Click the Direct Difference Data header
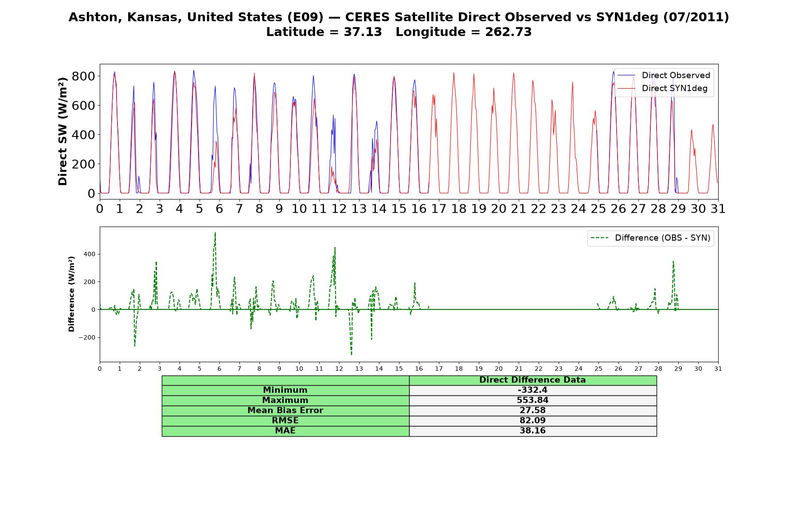 [x=532, y=380]
